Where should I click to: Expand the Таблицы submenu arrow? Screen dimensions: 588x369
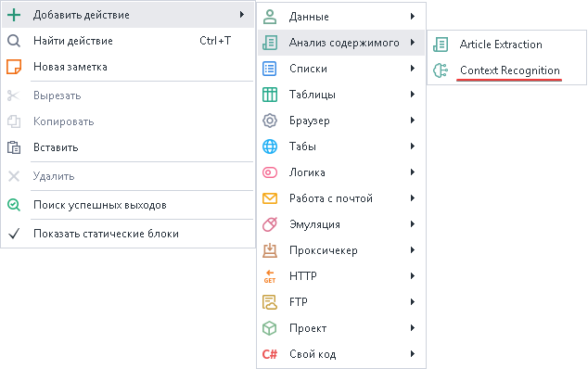(x=412, y=95)
